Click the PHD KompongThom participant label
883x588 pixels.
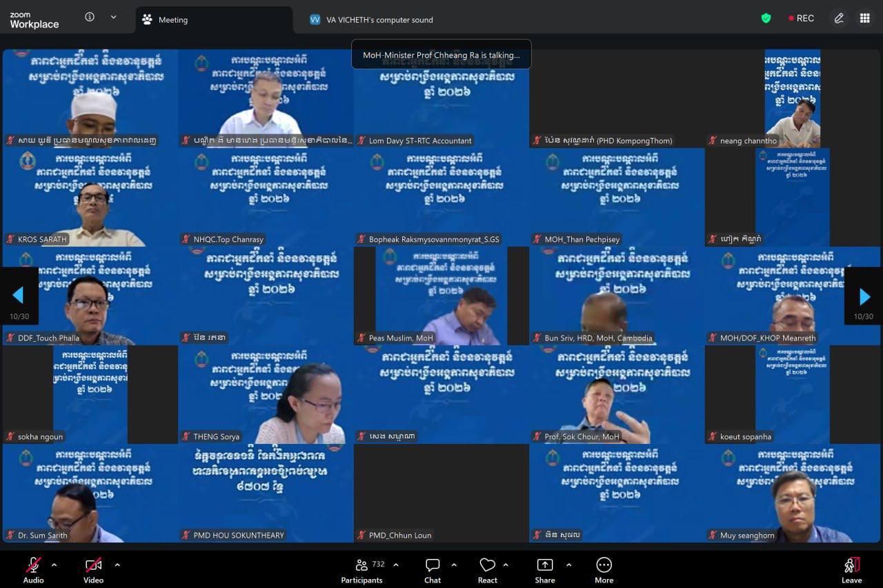[608, 141]
